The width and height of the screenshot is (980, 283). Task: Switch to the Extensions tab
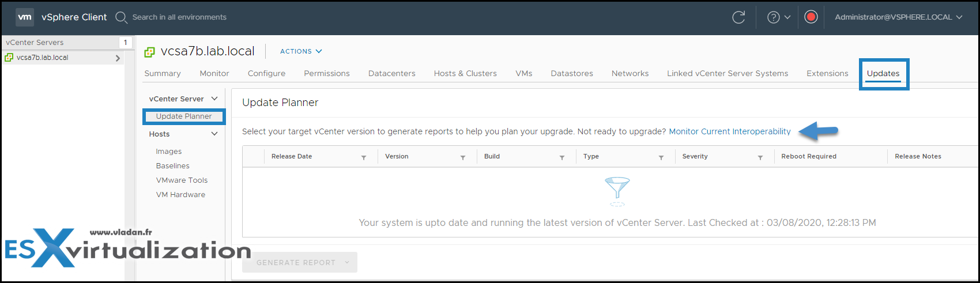point(827,73)
